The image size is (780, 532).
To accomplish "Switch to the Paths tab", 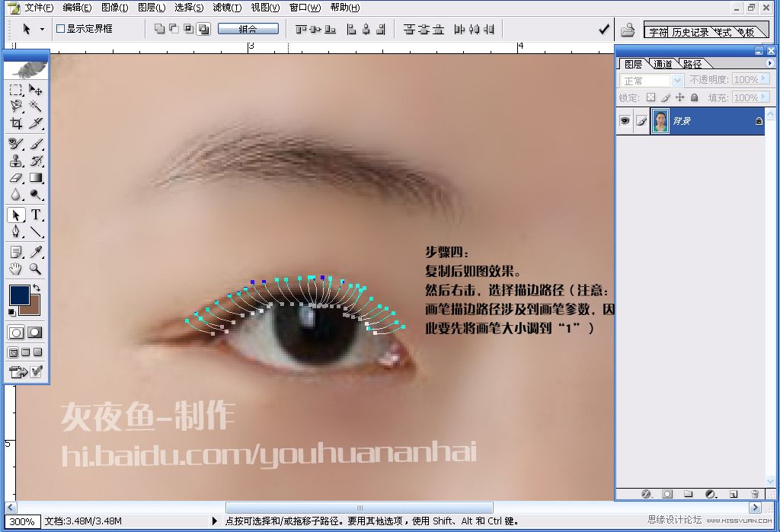I will click(692, 64).
